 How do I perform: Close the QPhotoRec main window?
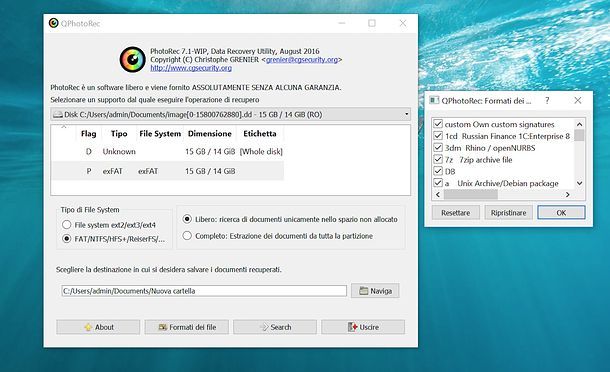point(403,23)
